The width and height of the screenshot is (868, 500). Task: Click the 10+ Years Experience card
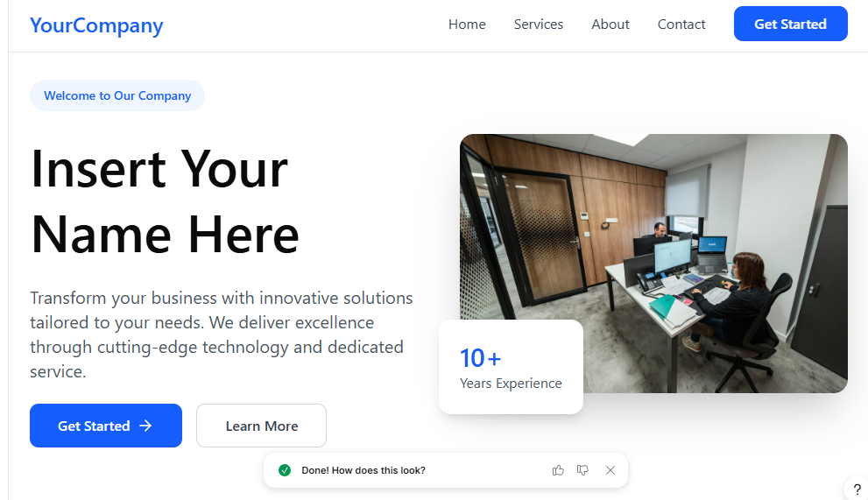511,367
